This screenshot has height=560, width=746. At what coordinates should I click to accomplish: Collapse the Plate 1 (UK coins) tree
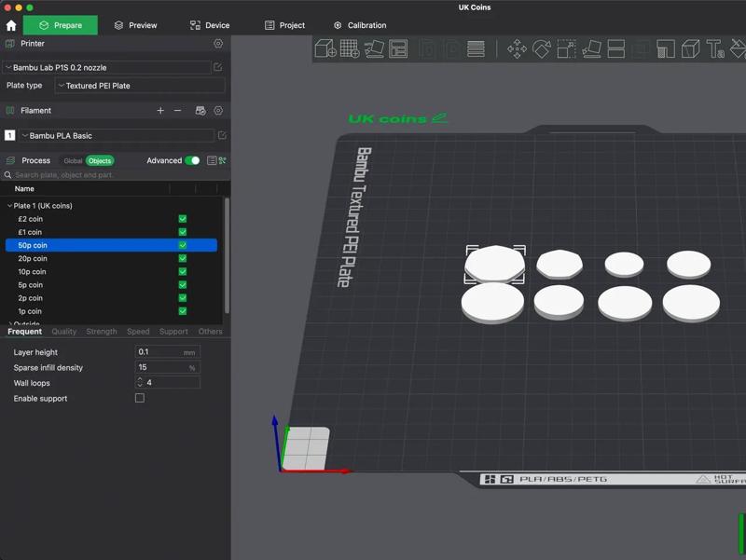click(x=10, y=206)
